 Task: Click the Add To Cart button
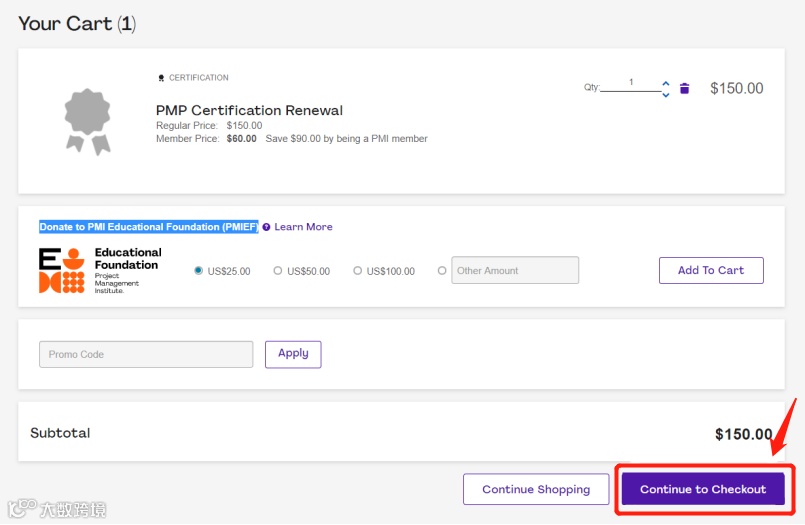coord(711,270)
